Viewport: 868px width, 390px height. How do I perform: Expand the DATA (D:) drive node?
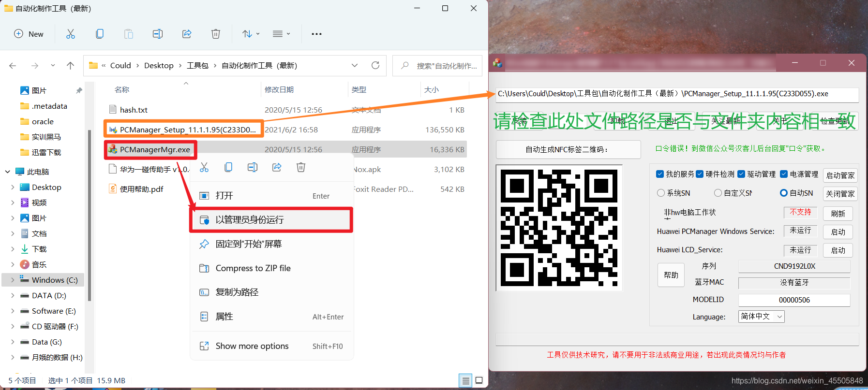[13, 295]
